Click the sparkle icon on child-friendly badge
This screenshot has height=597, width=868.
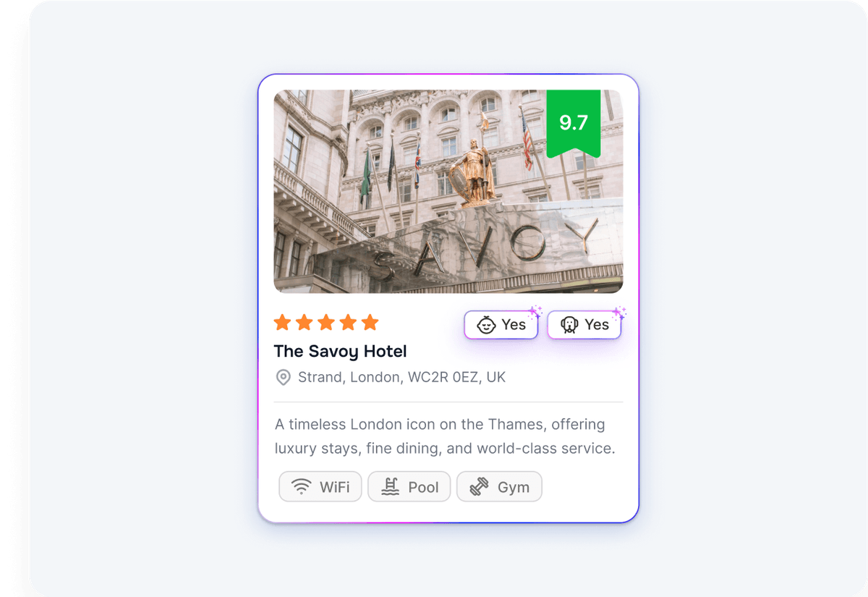[x=535, y=313]
